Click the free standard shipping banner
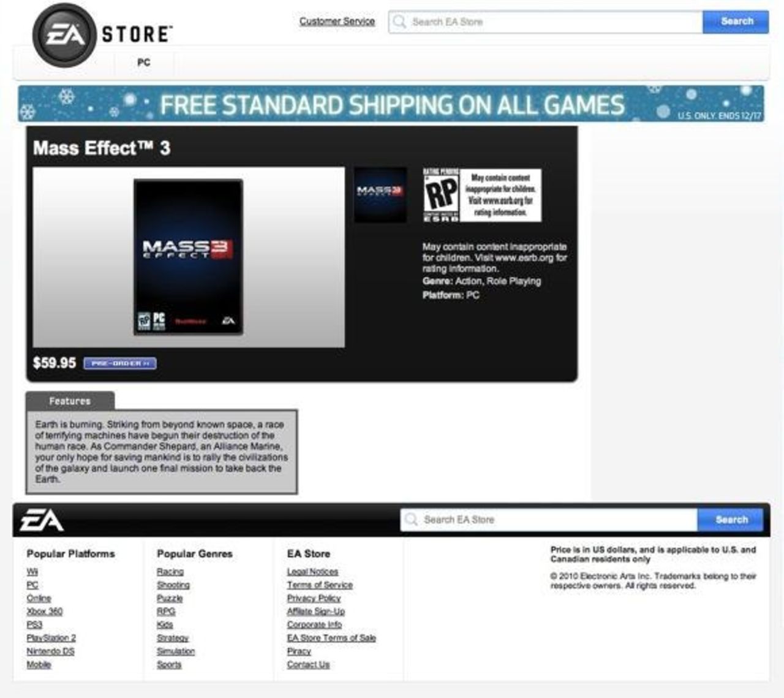 pos(392,104)
